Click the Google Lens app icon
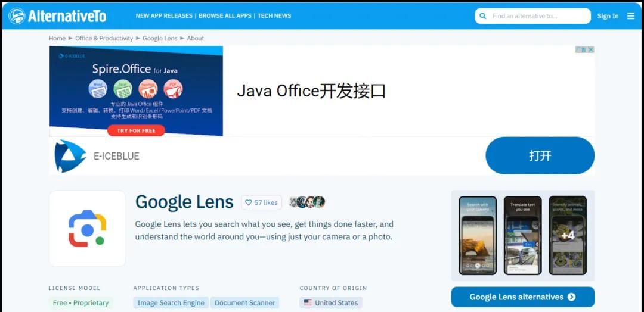The height and width of the screenshot is (312, 644). click(x=88, y=229)
